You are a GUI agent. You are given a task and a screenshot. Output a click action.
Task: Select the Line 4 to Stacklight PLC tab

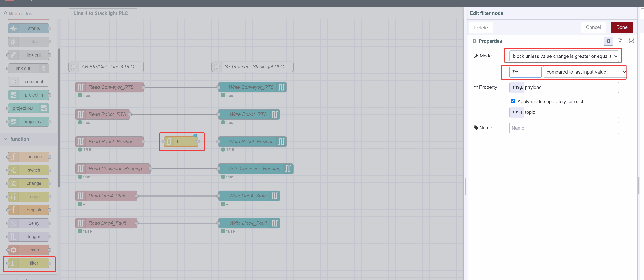tap(101, 13)
